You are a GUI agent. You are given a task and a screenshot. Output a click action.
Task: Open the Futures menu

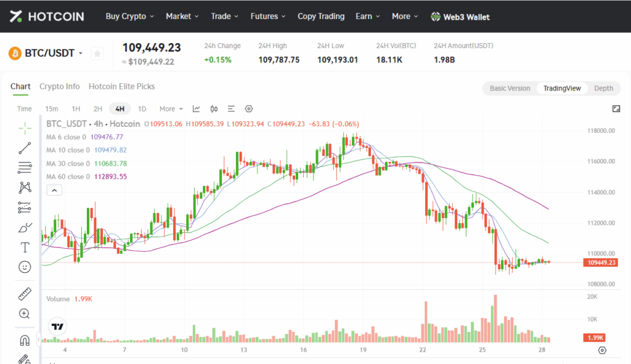(268, 16)
